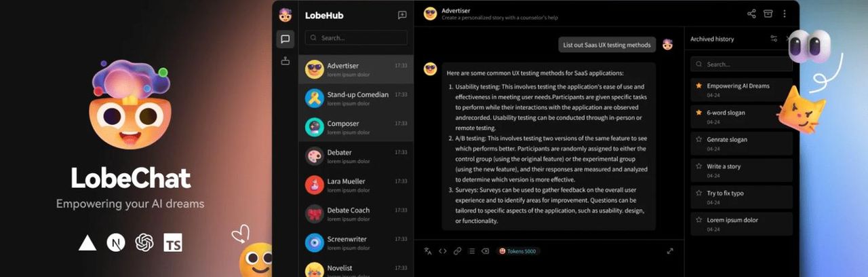
Task: Star the Genrate slogan topic
Action: [x=698, y=140]
